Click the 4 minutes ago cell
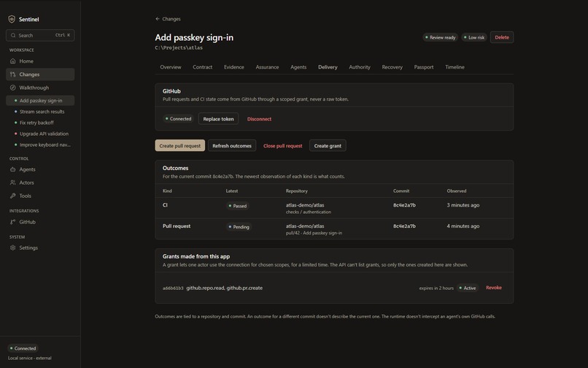Viewport: 588px width, 368px height. click(463, 226)
